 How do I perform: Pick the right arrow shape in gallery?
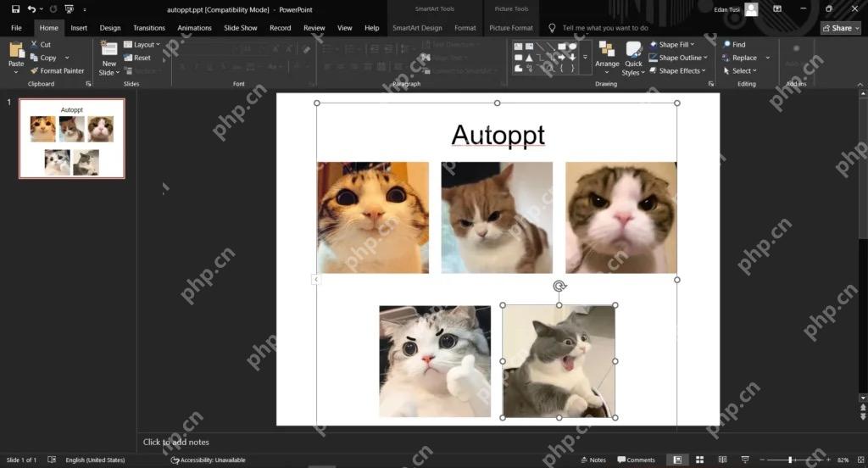coord(562,57)
